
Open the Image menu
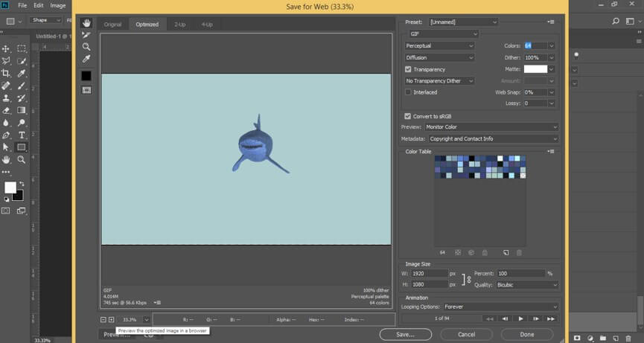(58, 6)
